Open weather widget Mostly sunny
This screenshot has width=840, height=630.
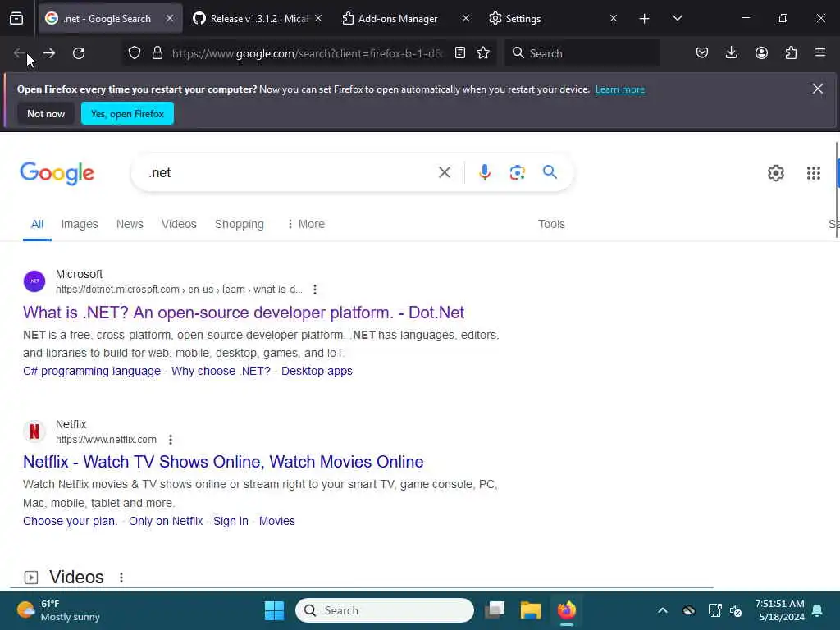coord(58,610)
